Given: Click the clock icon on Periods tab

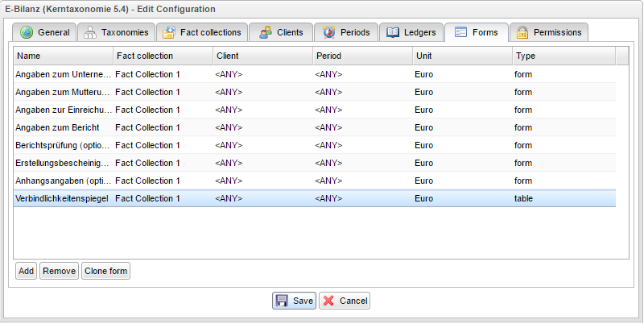Looking at the screenshot, I should click(329, 32).
